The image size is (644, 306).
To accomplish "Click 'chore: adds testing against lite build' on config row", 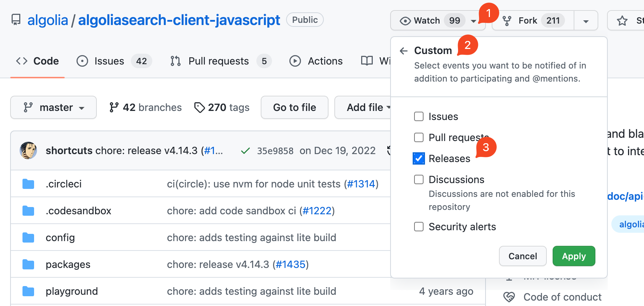I will click(252, 237).
